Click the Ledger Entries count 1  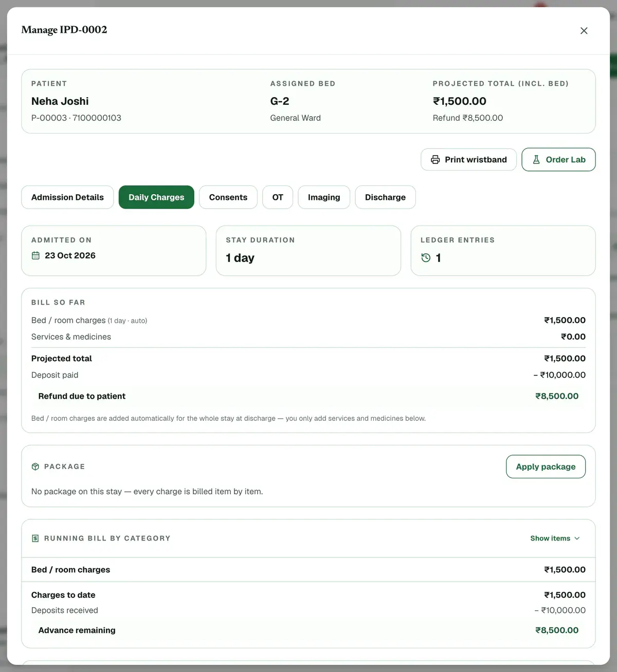coord(438,258)
